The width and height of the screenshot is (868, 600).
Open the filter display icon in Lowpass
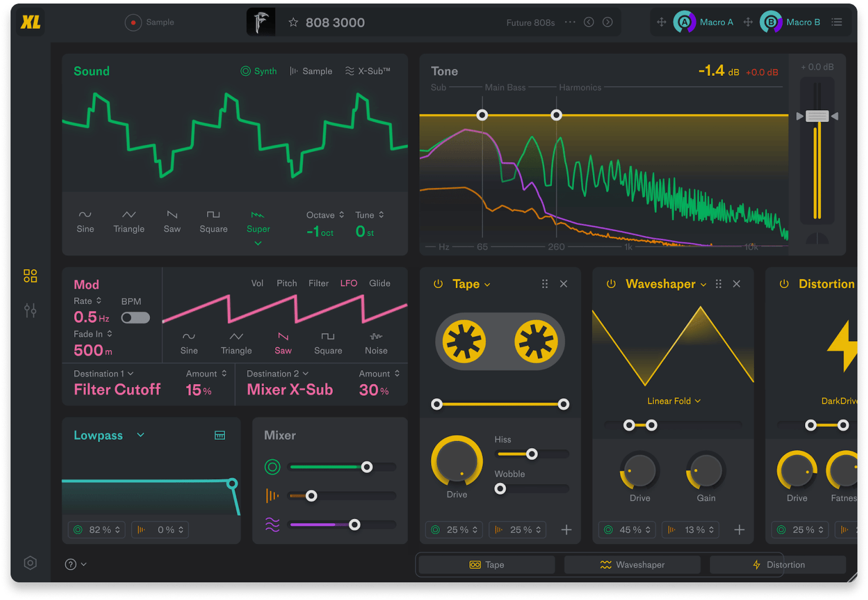(220, 435)
